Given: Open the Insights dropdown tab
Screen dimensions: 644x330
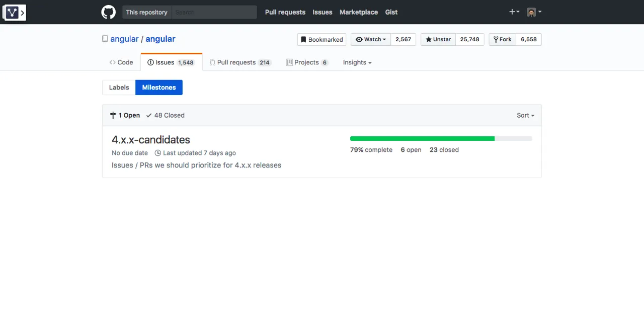Looking at the screenshot, I should tap(357, 62).
